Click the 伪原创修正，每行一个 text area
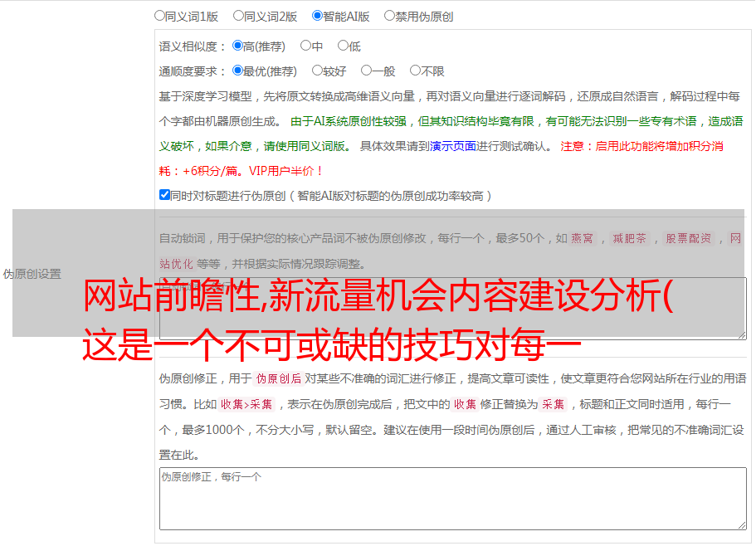The height and width of the screenshot is (546, 756). (453, 499)
